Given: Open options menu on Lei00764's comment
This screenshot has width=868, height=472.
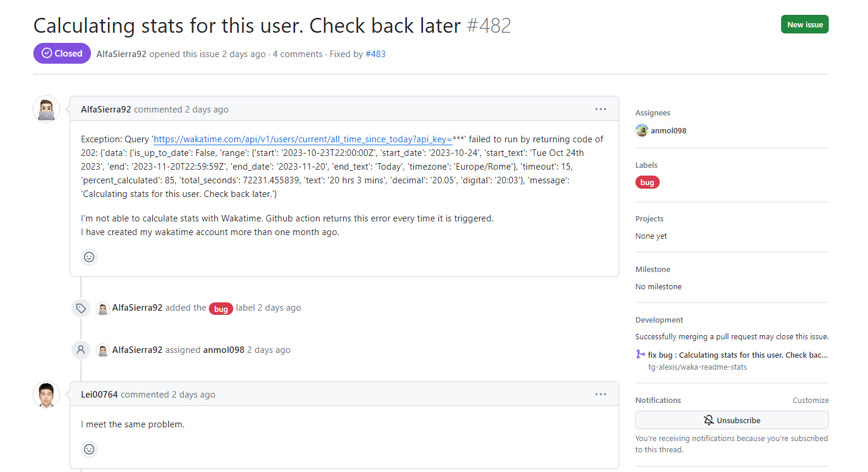Looking at the screenshot, I should pos(601,395).
